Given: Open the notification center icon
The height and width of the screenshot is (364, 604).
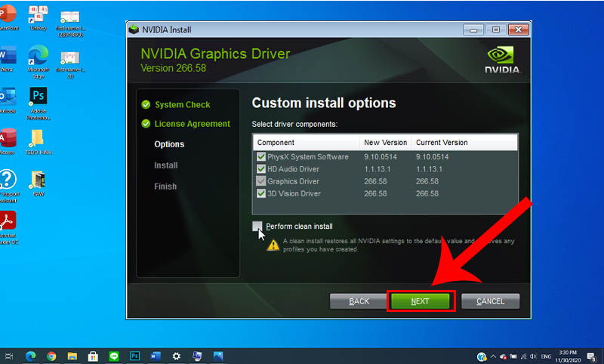Looking at the screenshot, I should 592,357.
